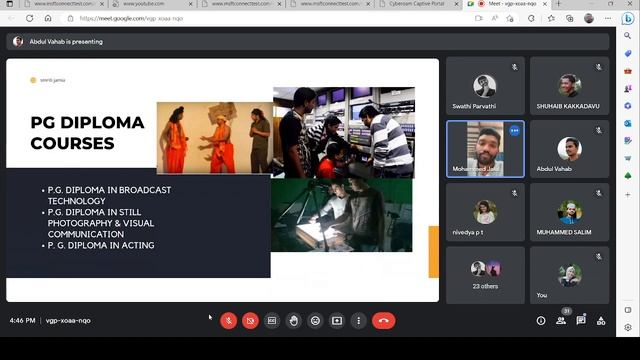Click the meeting code vgp-xoaa-nqo

coord(68,321)
